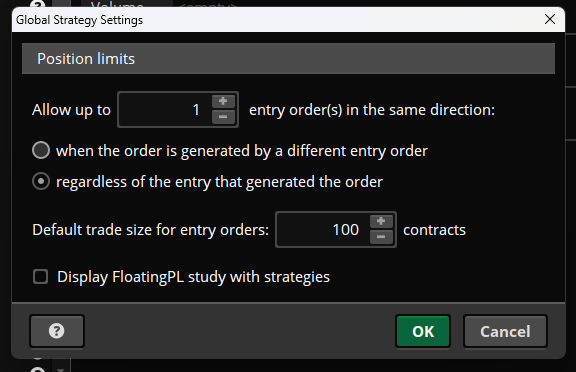Decrease the allowed entry orders count
576x372 pixels.
pos(223,117)
